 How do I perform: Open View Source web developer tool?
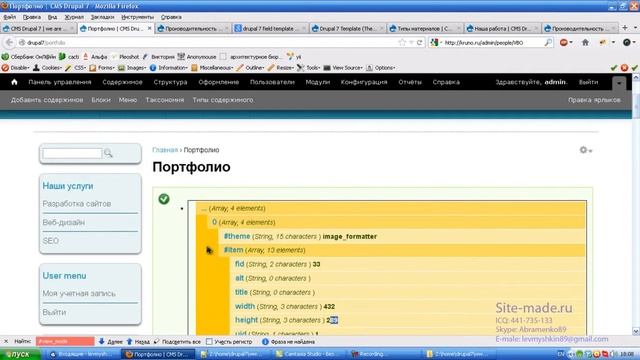tap(343, 68)
